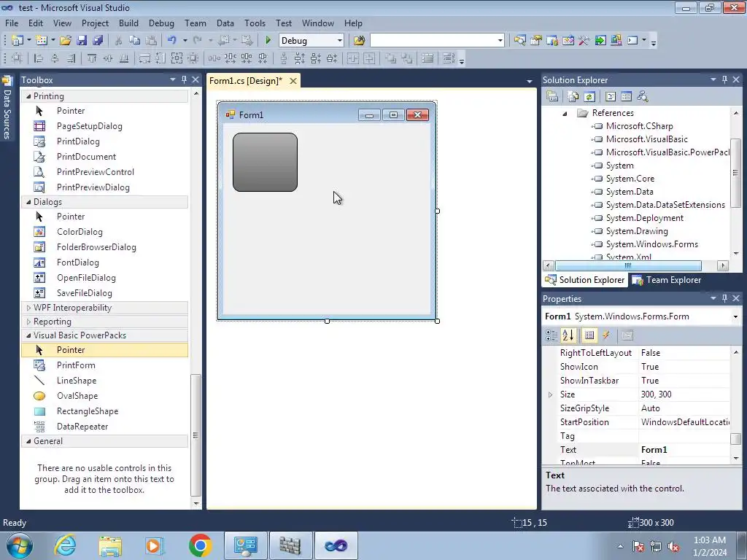Open Solution Explorer from the toolbar icon
Image resolution: width=747 pixels, height=560 pixels.
pos(519,41)
